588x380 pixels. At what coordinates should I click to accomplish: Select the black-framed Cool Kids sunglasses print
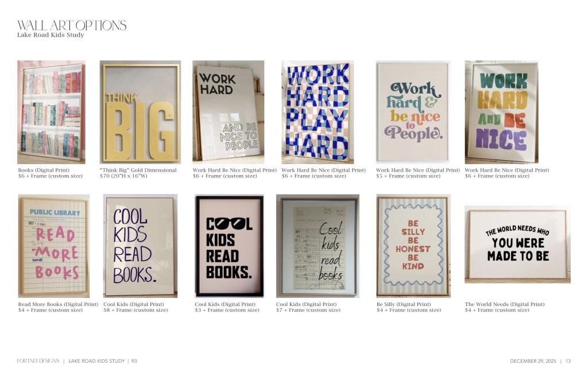(x=230, y=246)
